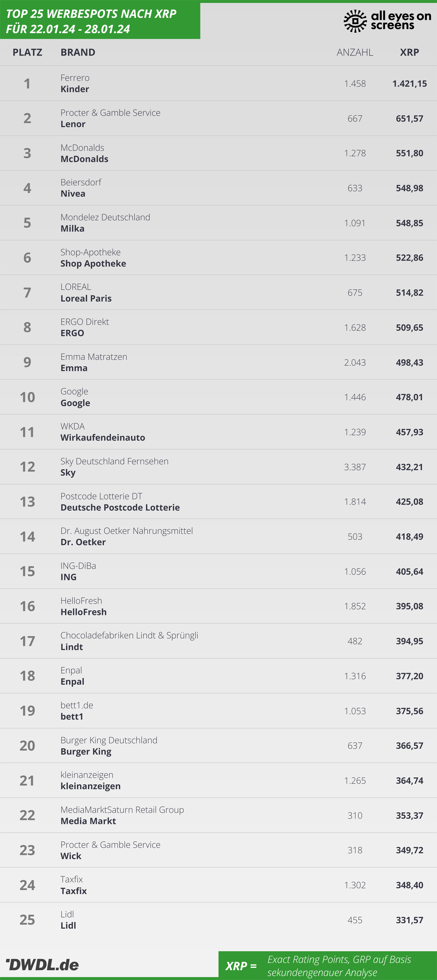The width and height of the screenshot is (437, 980).
Task: Select the BRAND column header
Action: tap(78, 52)
